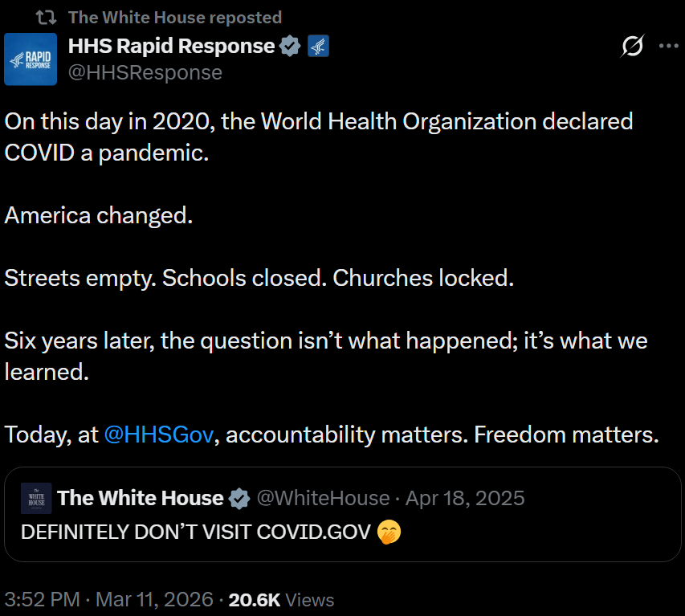685x616 pixels.
Task: Click the Apr 18, 2025 quoted post date
Action: tap(465, 498)
